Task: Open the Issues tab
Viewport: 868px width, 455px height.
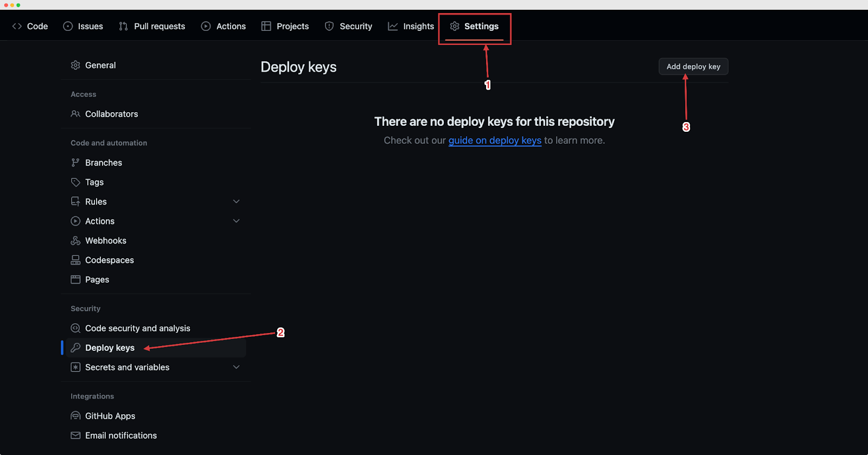Action: point(83,26)
